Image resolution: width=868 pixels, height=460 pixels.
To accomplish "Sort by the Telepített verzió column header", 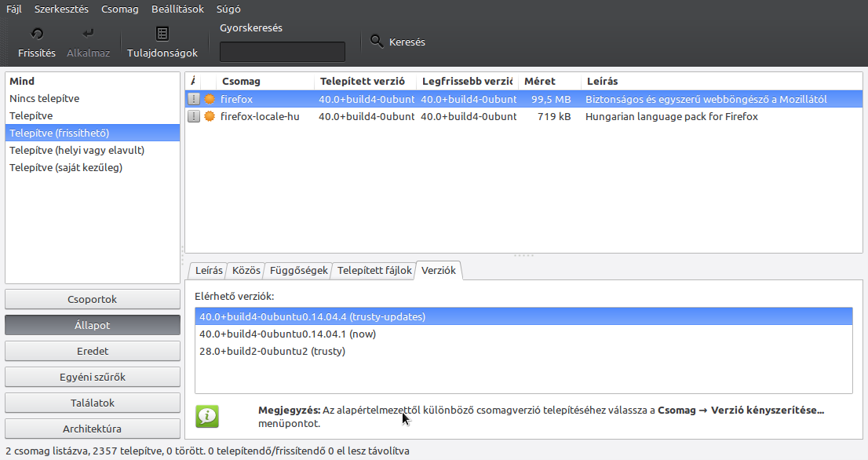I will 366,82.
